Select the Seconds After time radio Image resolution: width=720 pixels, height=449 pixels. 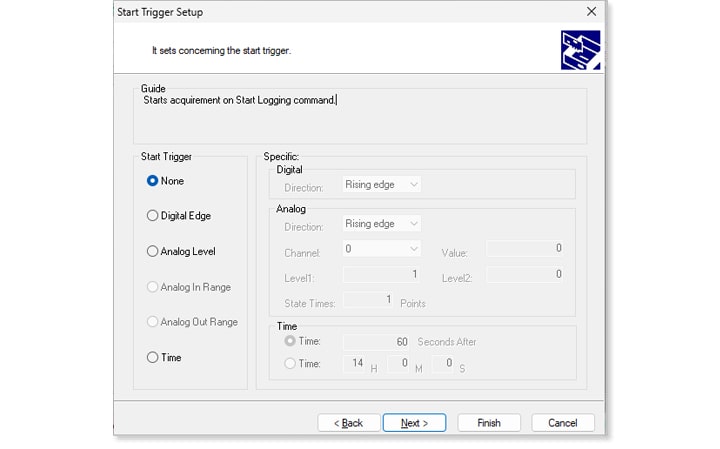click(x=302, y=341)
